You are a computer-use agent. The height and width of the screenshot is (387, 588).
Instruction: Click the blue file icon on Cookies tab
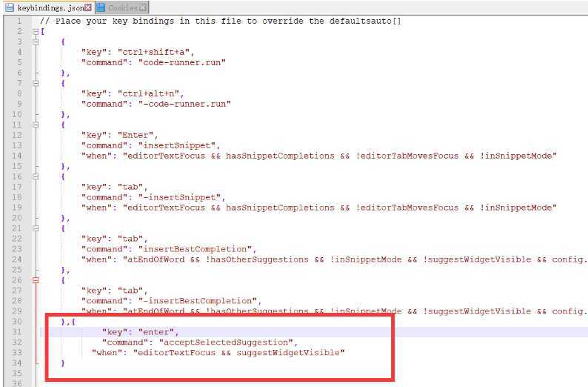(x=101, y=7)
